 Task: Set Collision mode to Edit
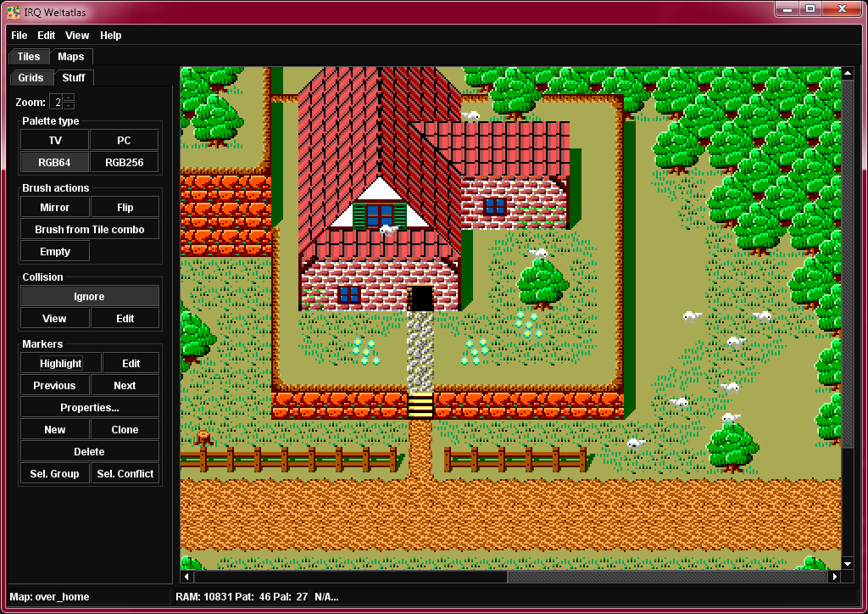tap(125, 318)
